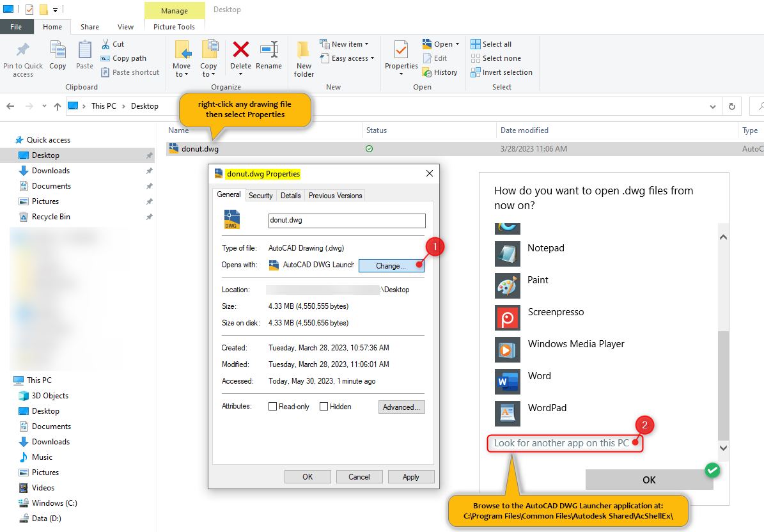The width and height of the screenshot is (764, 532).
Task: Expand the New item dropdown
Action: pyautogui.click(x=366, y=44)
